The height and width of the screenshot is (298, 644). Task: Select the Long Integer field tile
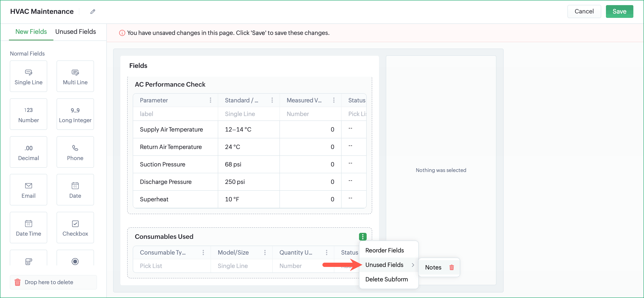coord(75,114)
